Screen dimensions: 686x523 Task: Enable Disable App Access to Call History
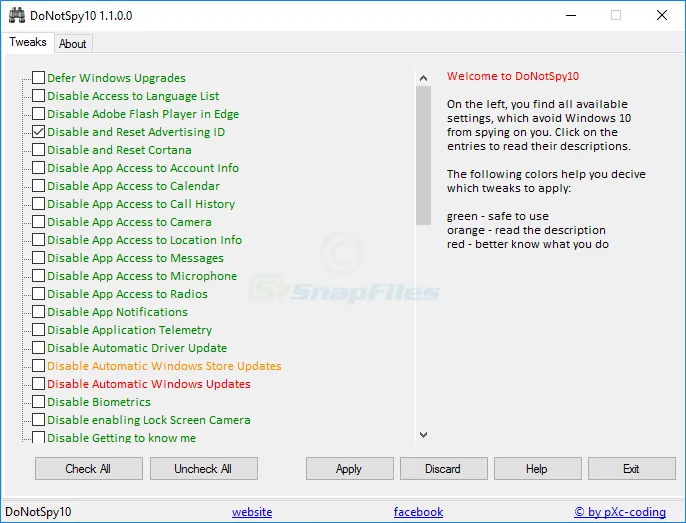pos(38,204)
